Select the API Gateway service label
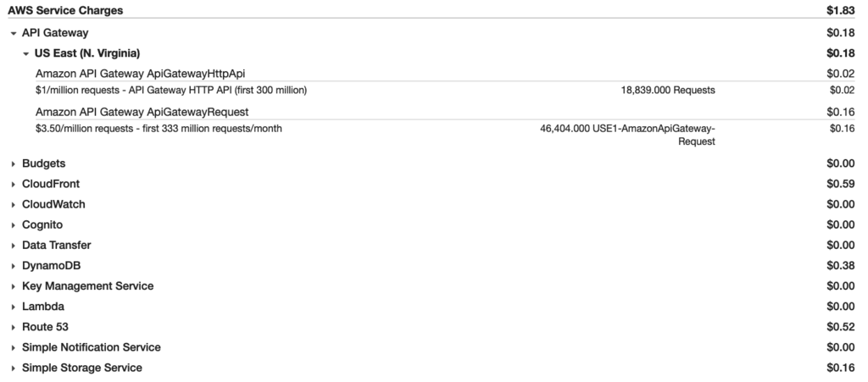 55,33
